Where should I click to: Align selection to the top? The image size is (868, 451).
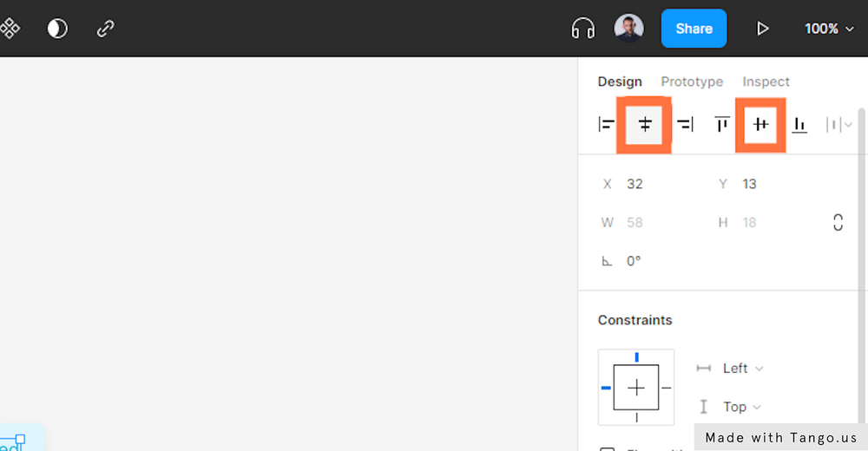pos(722,125)
